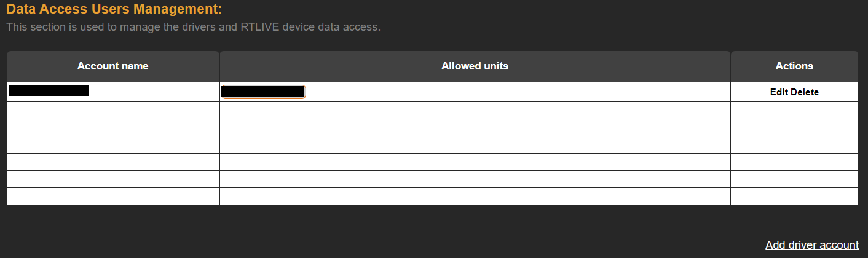Select second row's empty Allowed units cell

coord(475,111)
